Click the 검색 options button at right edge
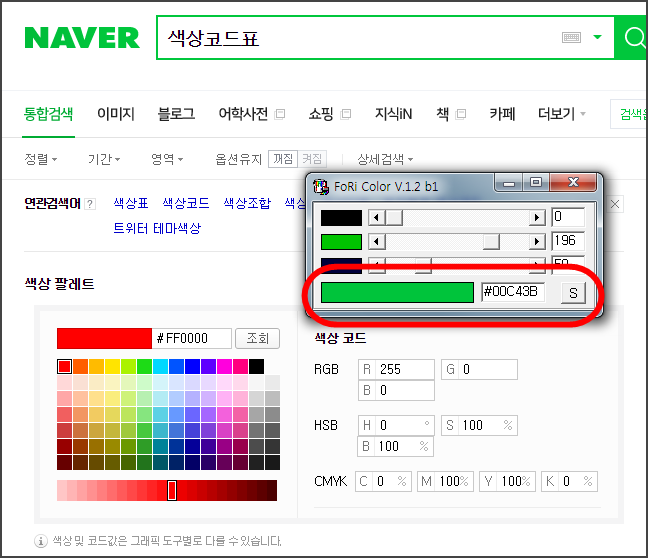Screen dimensions: 648x558 pos(629,114)
